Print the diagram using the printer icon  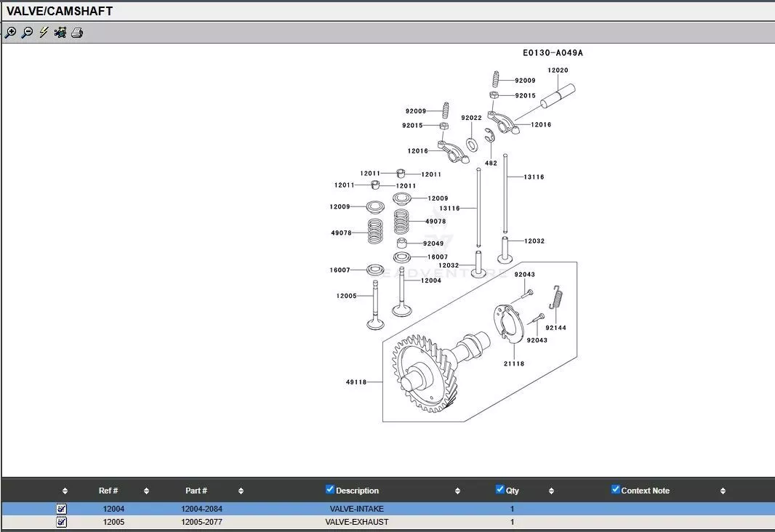pyautogui.click(x=77, y=33)
